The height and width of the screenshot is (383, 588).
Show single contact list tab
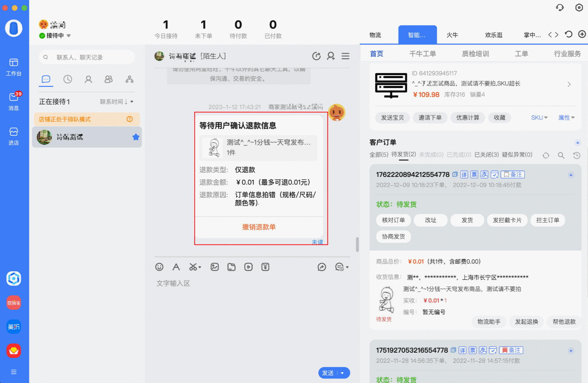point(88,79)
